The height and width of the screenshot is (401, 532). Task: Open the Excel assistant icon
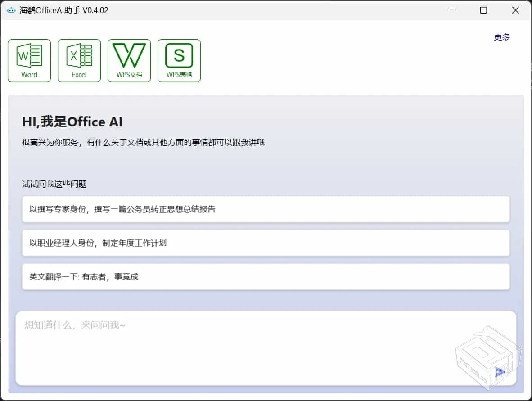pyautogui.click(x=79, y=60)
